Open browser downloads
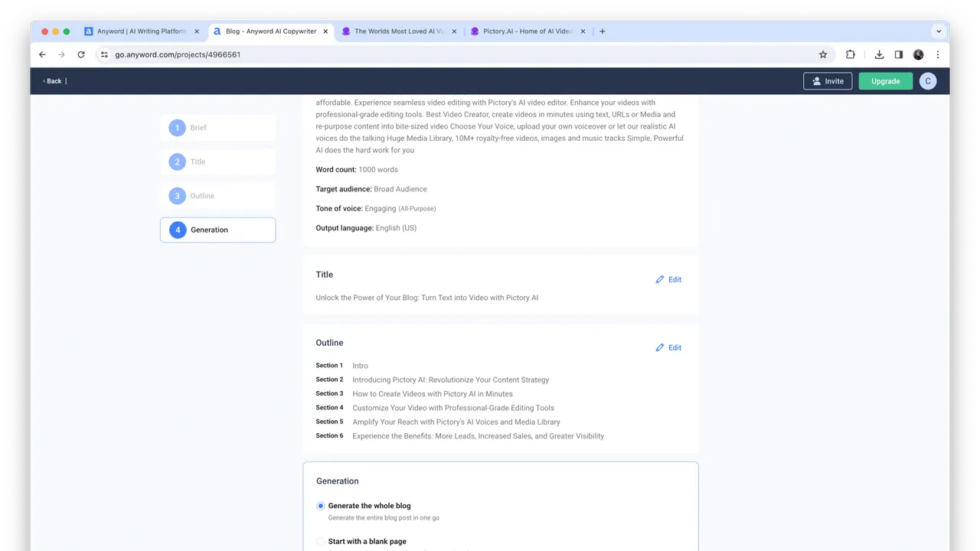The width and height of the screenshot is (980, 551). coord(879,54)
